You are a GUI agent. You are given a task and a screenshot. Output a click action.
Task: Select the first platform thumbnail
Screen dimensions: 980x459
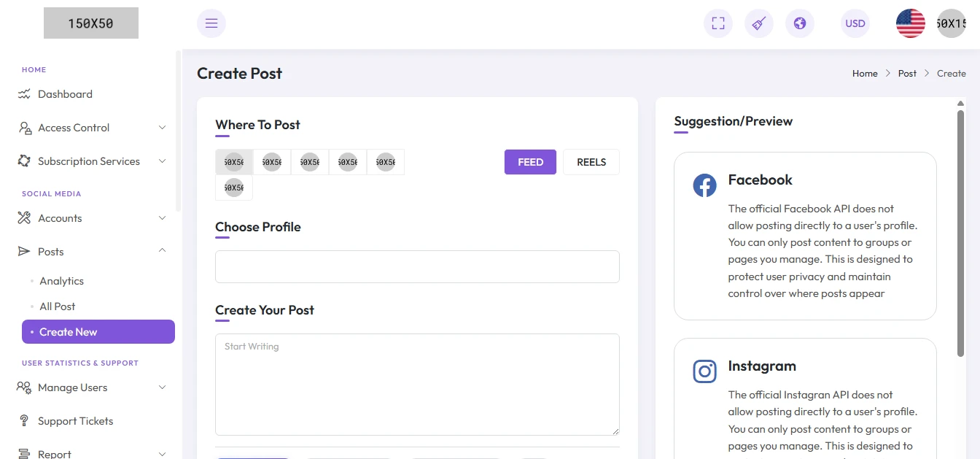(x=234, y=162)
